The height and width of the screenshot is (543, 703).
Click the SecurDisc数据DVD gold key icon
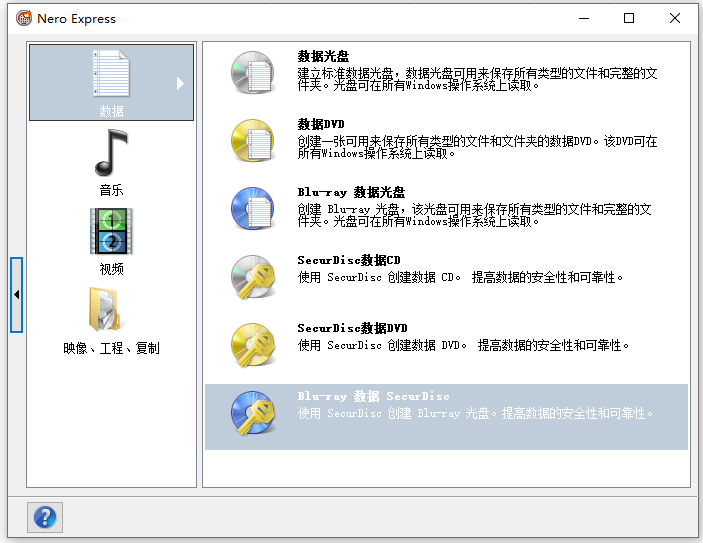[x=253, y=344]
